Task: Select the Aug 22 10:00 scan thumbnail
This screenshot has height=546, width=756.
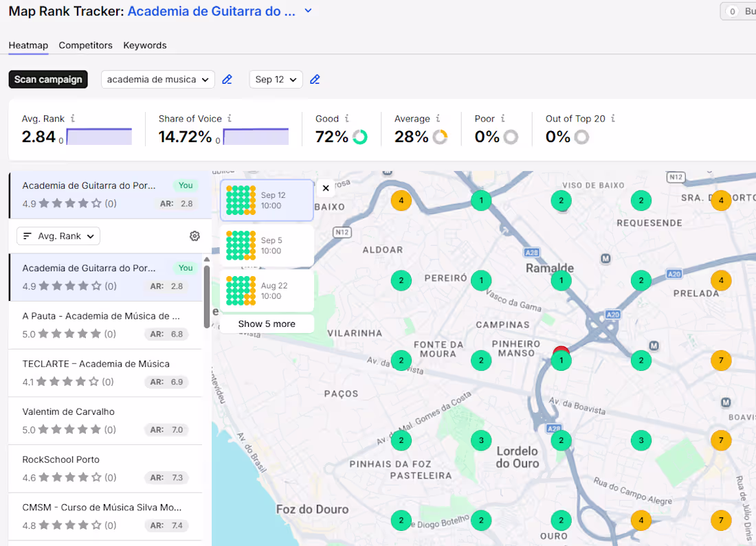Action: pyautogui.click(x=267, y=291)
